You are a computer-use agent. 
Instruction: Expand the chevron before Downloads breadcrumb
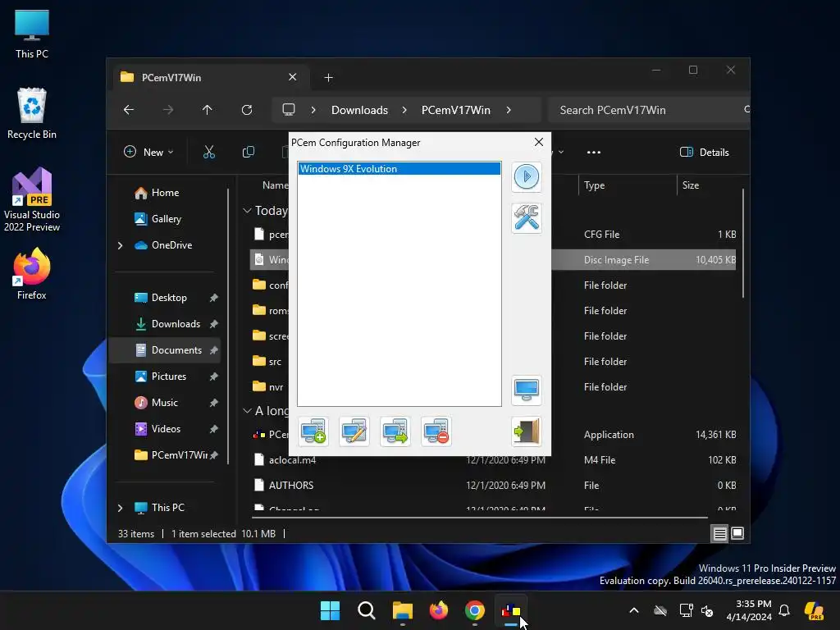pos(313,110)
